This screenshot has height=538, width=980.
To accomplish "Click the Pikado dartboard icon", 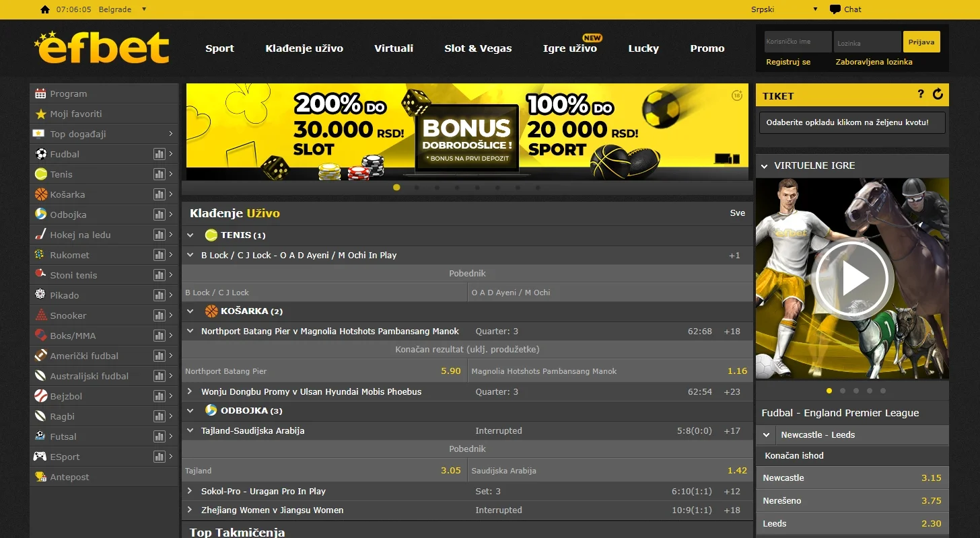I will pos(40,295).
